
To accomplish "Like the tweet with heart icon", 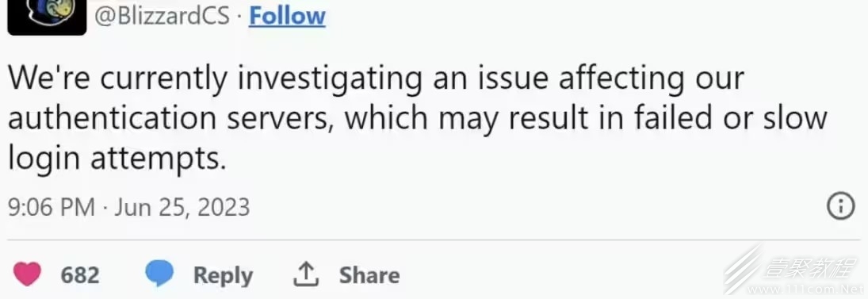I will tap(27, 274).
